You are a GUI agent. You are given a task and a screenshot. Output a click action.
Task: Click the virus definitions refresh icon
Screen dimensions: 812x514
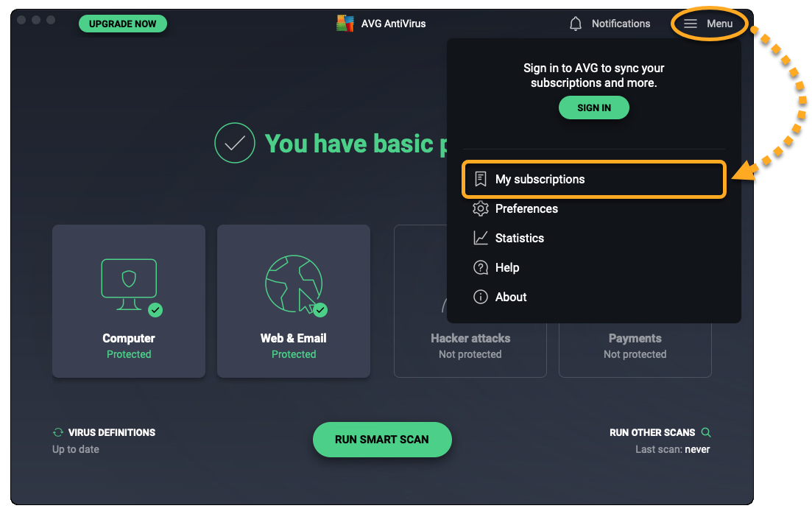[x=57, y=432]
